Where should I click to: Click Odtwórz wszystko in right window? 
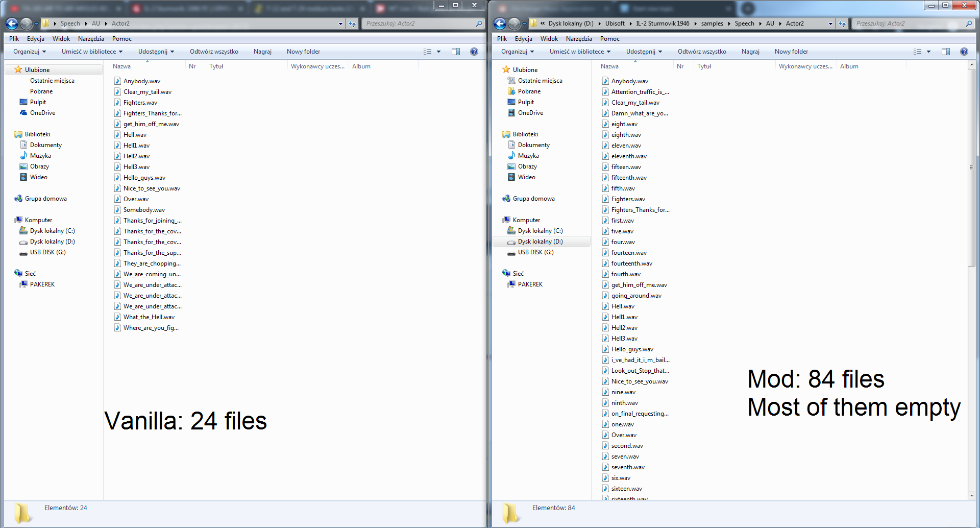point(702,52)
